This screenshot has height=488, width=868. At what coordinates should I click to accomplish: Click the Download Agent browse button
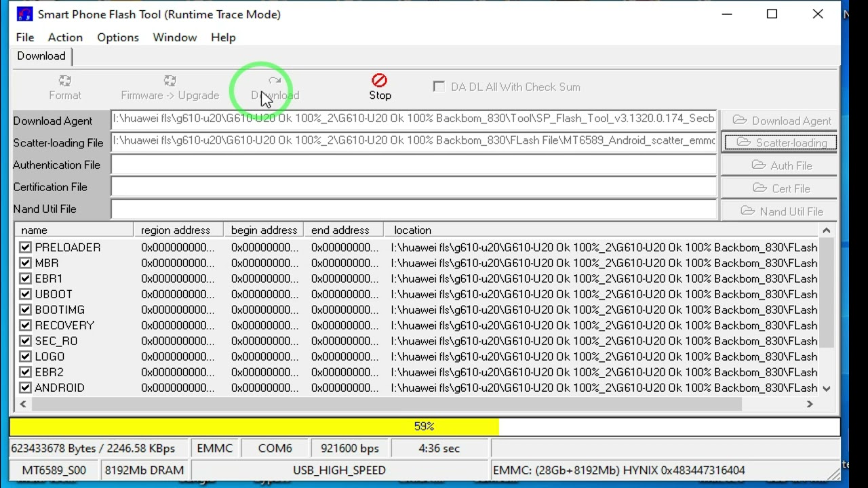click(x=780, y=120)
